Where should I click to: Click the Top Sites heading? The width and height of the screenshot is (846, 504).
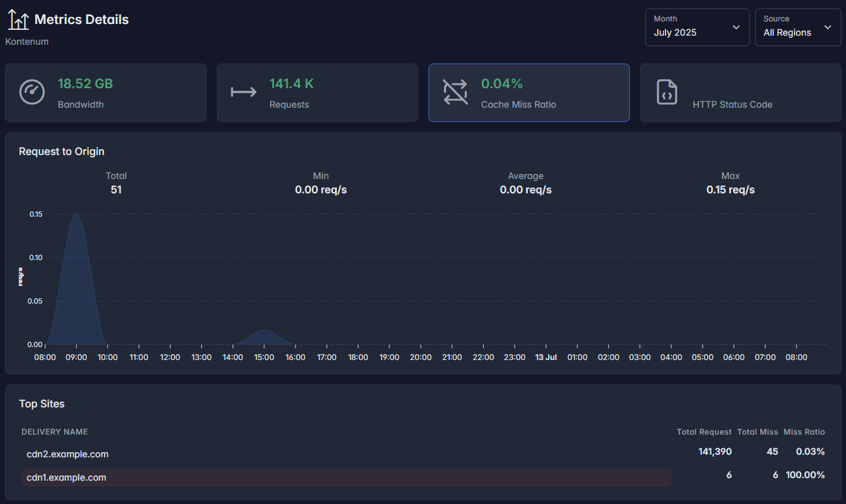pyautogui.click(x=42, y=403)
